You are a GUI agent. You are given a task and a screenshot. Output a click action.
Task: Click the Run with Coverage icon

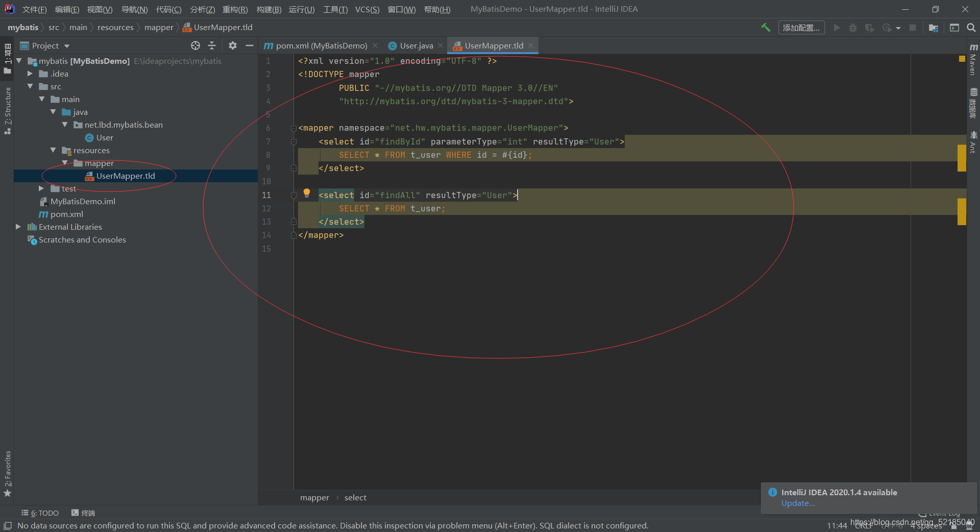870,28
